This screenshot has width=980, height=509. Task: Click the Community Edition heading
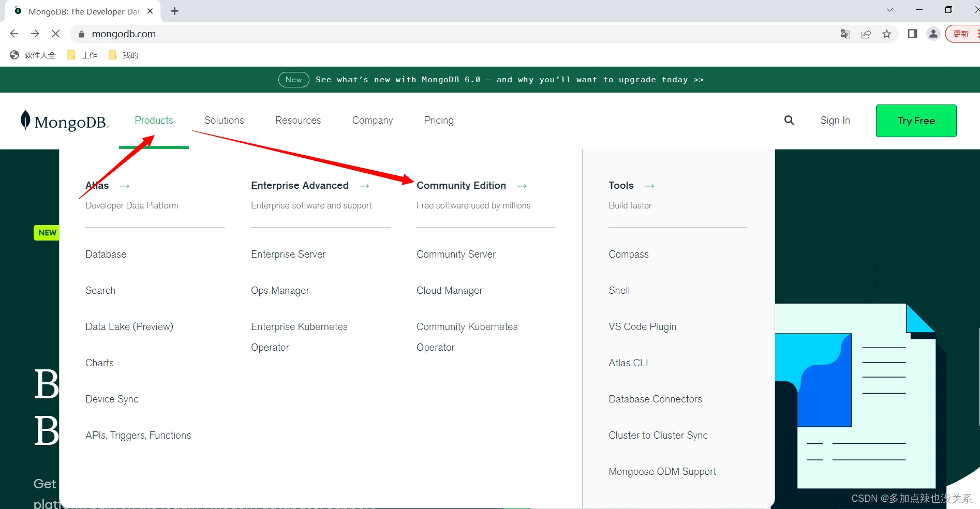(461, 186)
